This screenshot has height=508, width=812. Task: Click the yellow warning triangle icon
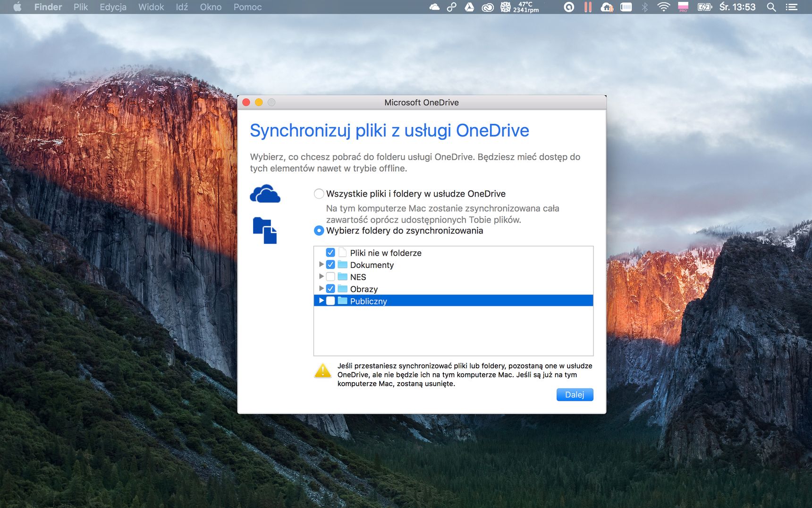pyautogui.click(x=323, y=370)
